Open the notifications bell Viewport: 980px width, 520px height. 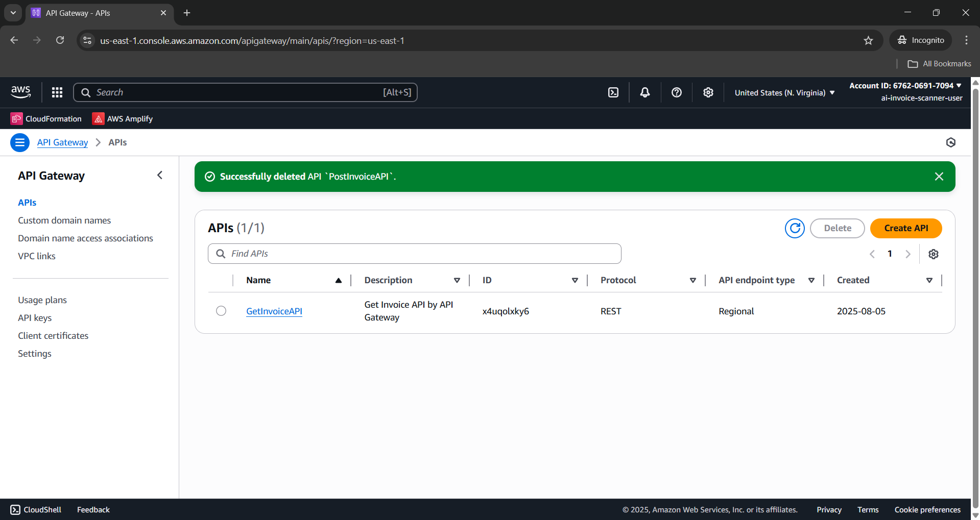(x=644, y=92)
